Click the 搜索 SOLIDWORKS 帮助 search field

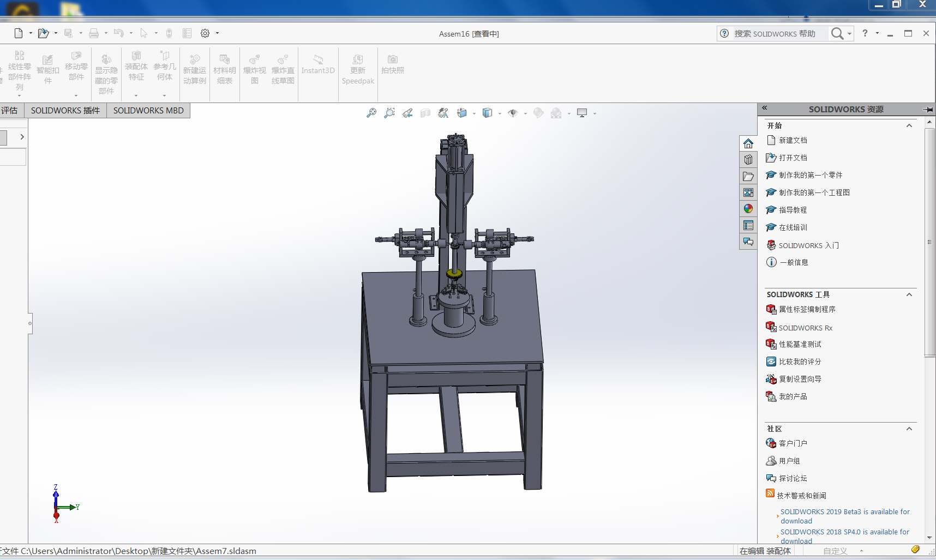775,34
